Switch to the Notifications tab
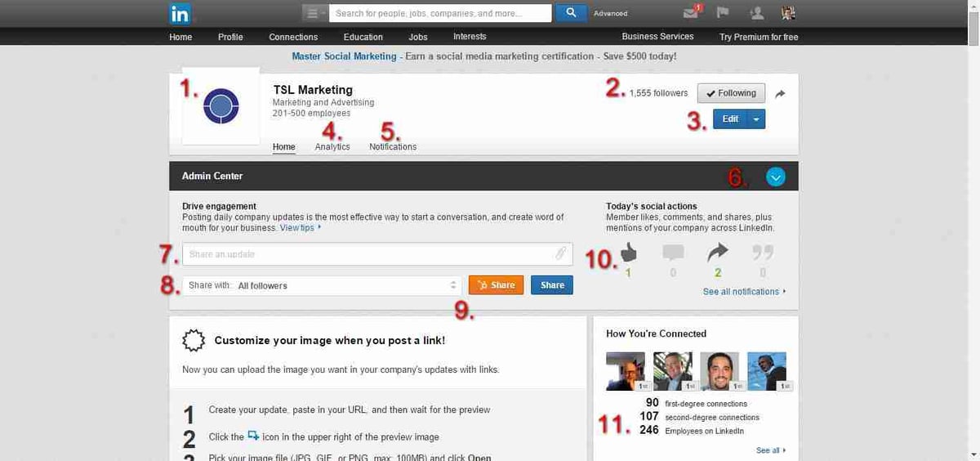 point(393,147)
